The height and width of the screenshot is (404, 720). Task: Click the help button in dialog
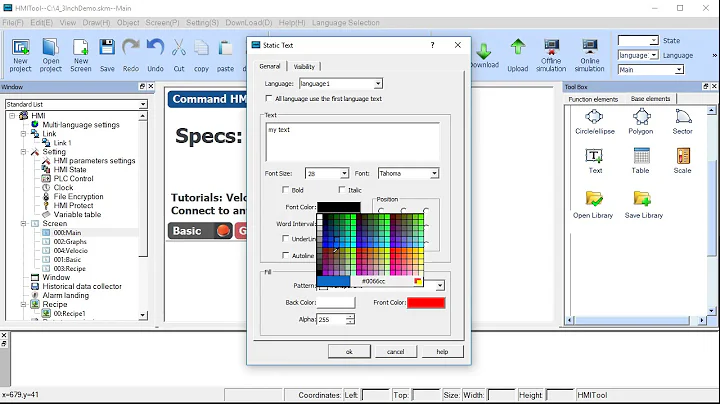pos(442,352)
